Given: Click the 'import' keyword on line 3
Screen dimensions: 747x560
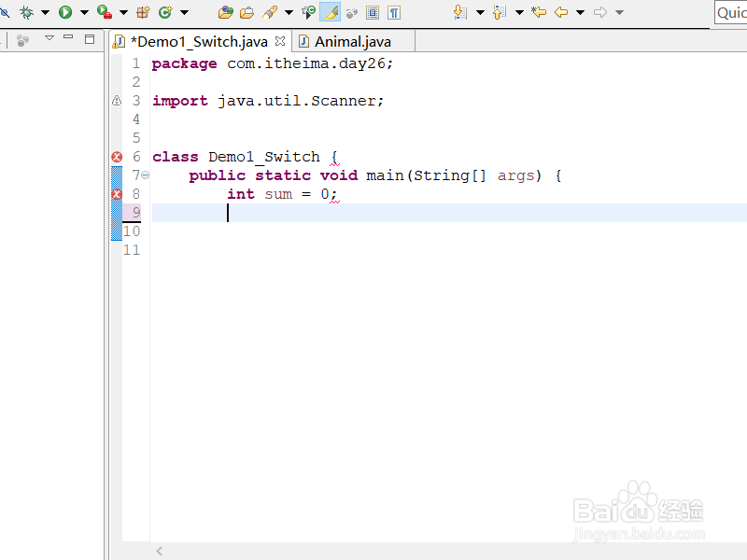Looking at the screenshot, I should 180,101.
